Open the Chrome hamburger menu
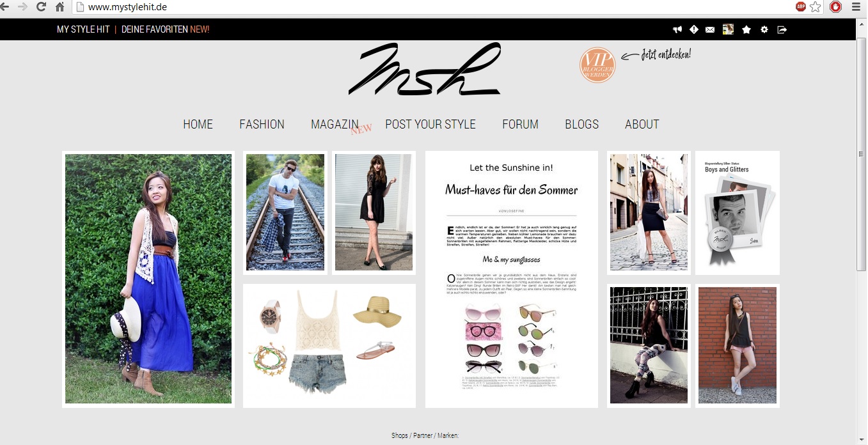Screen dimensions: 868x445 (856, 7)
